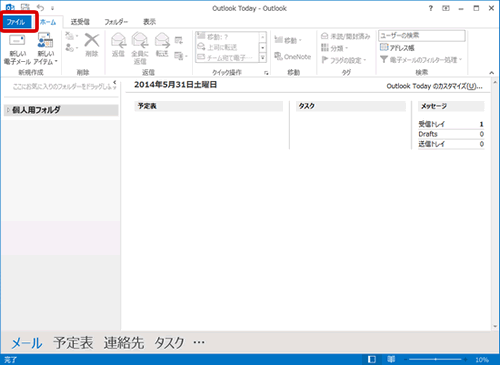Click the meeting reply icon in 返信 group

pyautogui.click(x=179, y=40)
